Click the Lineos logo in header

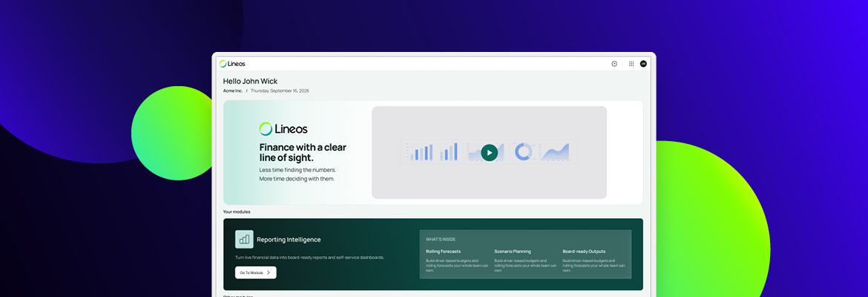[x=232, y=64]
